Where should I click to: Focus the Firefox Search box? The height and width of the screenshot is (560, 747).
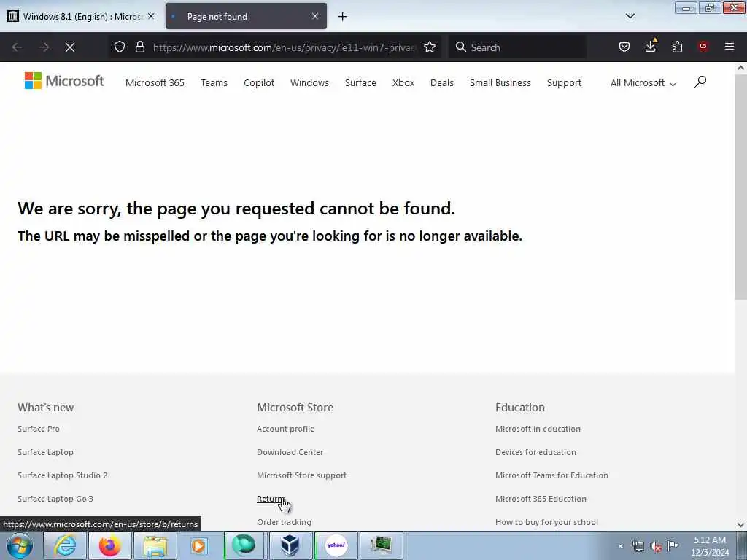tap(517, 47)
